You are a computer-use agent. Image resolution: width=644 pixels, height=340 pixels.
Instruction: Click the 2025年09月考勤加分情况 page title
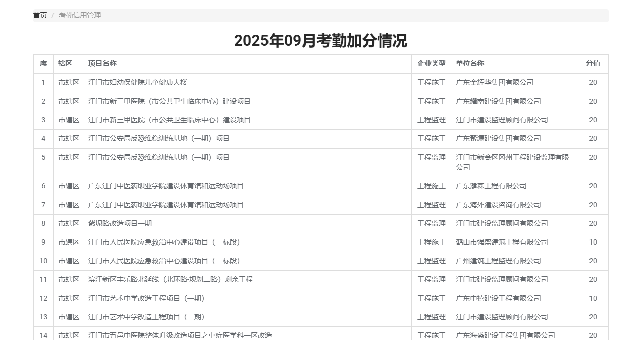(320, 40)
